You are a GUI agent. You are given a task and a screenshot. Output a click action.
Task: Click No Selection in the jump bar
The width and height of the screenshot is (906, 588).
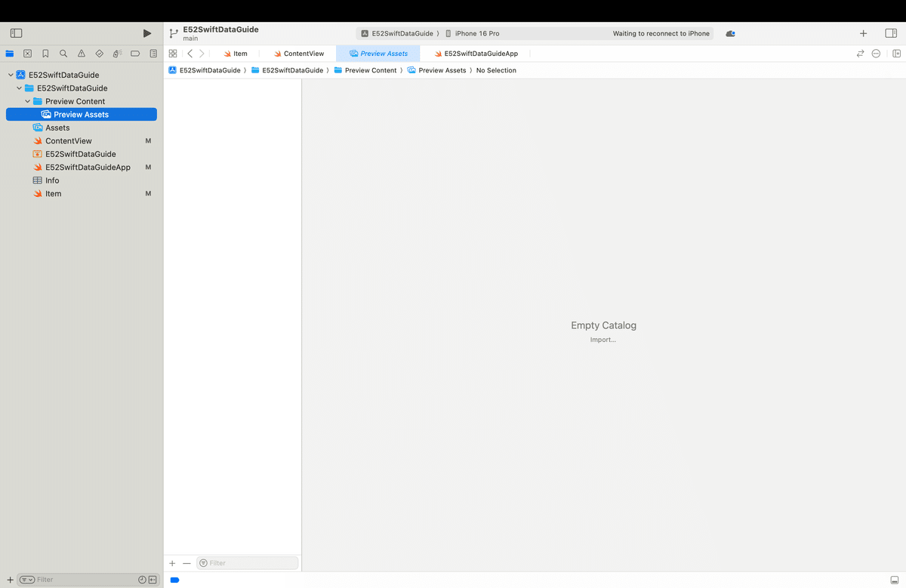pyautogui.click(x=496, y=70)
